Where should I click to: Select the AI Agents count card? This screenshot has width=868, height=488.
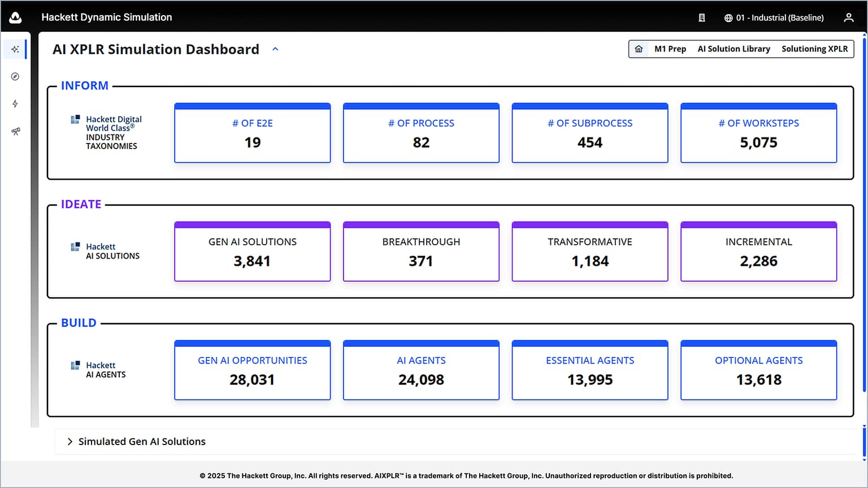coord(421,371)
